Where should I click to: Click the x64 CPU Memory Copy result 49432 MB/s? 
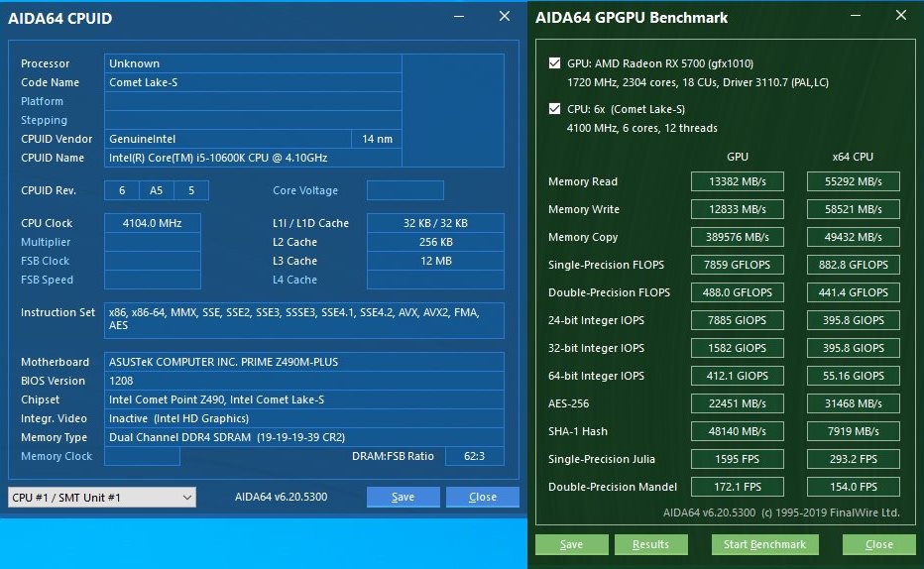(854, 237)
